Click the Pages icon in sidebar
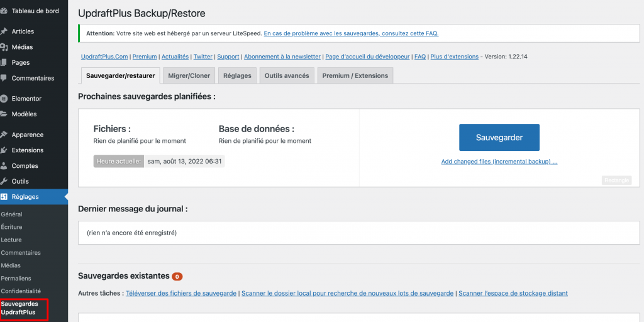Viewport: 644px width, 322px height. tap(4, 63)
